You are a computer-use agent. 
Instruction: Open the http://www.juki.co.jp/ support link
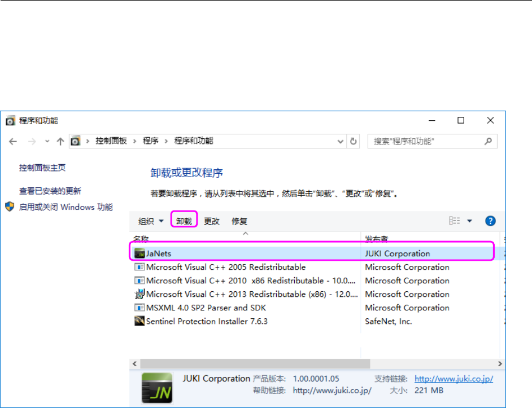[x=453, y=379]
